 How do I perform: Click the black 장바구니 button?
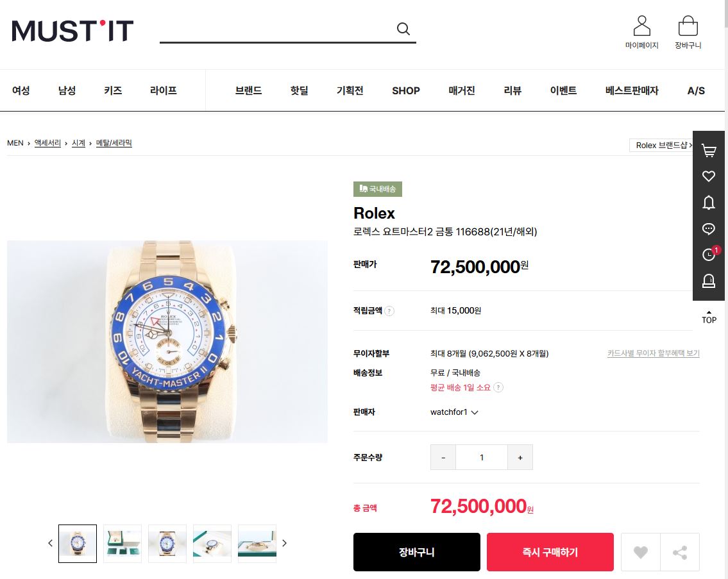416,552
